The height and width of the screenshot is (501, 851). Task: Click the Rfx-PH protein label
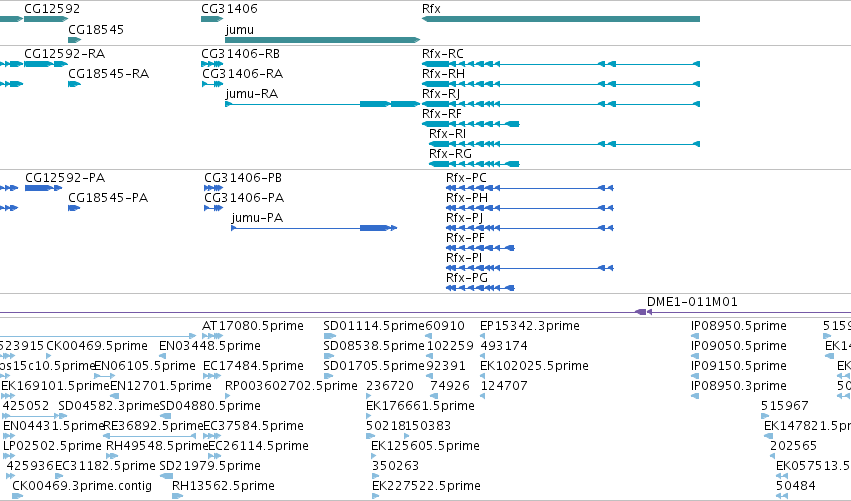[467, 198]
